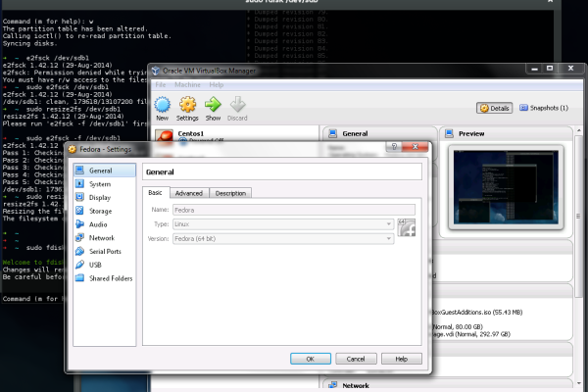Click the details pane vertical scrollbar
Image resolution: width=588 pixels, height=392 pixels.
(x=579, y=218)
